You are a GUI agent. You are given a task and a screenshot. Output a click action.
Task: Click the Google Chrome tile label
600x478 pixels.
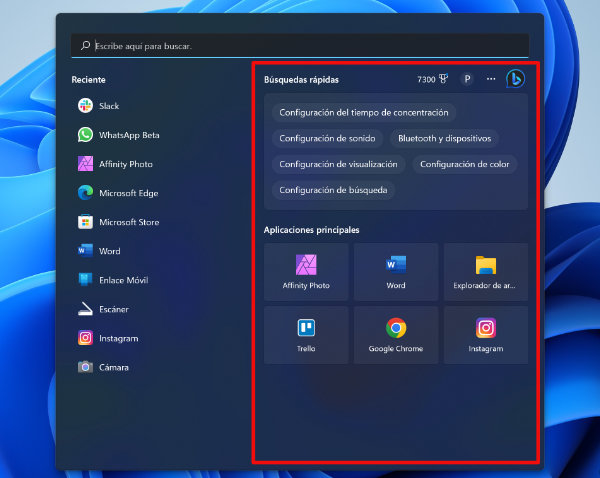(x=396, y=349)
